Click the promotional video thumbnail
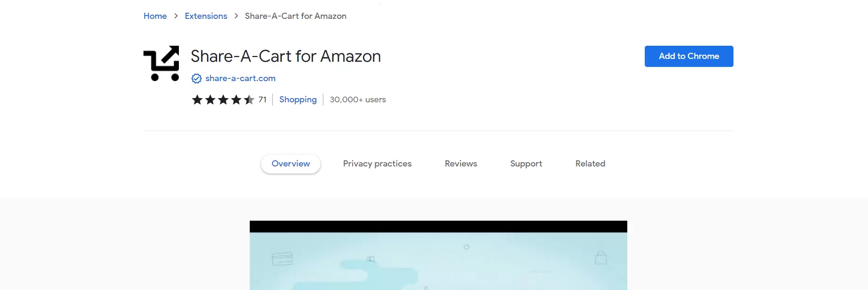The height and width of the screenshot is (290, 868). pos(438,257)
